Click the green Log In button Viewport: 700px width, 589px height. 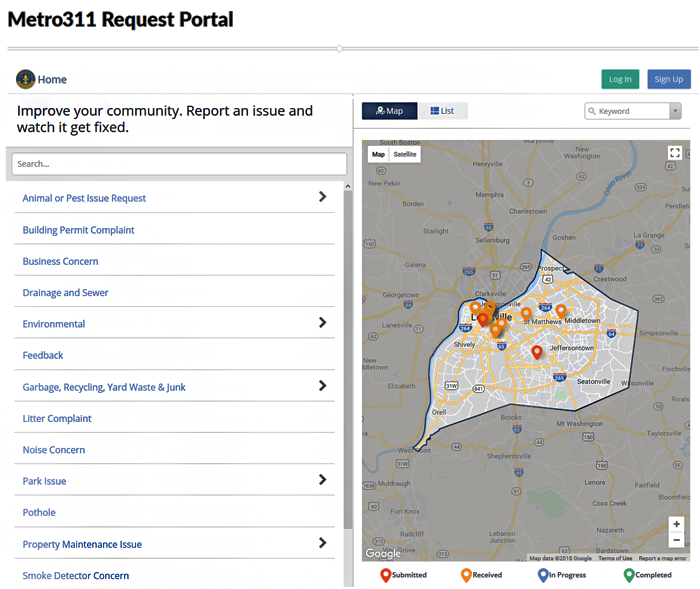click(620, 79)
